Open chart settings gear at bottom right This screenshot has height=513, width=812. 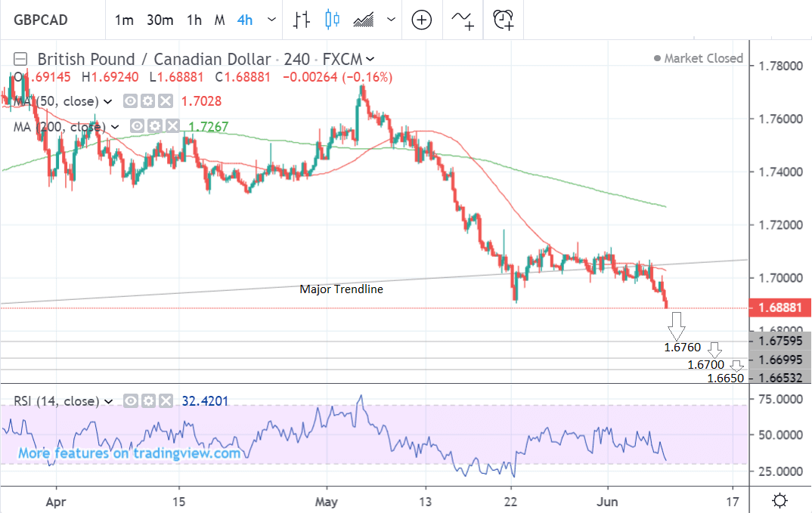coord(780,500)
